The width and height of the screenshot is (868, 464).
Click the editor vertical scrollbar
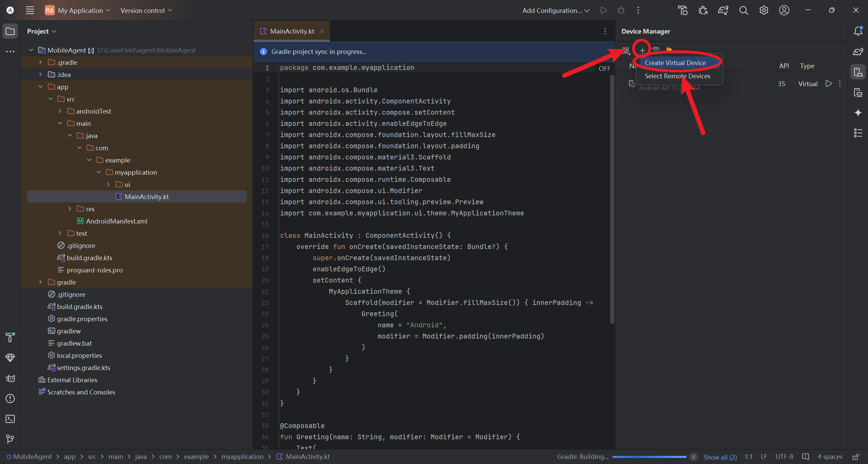(612, 199)
